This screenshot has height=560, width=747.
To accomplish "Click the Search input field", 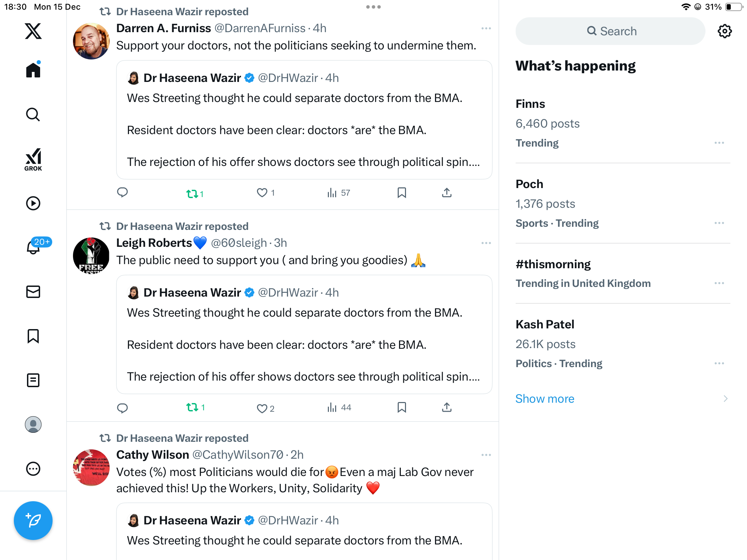I will click(610, 31).
